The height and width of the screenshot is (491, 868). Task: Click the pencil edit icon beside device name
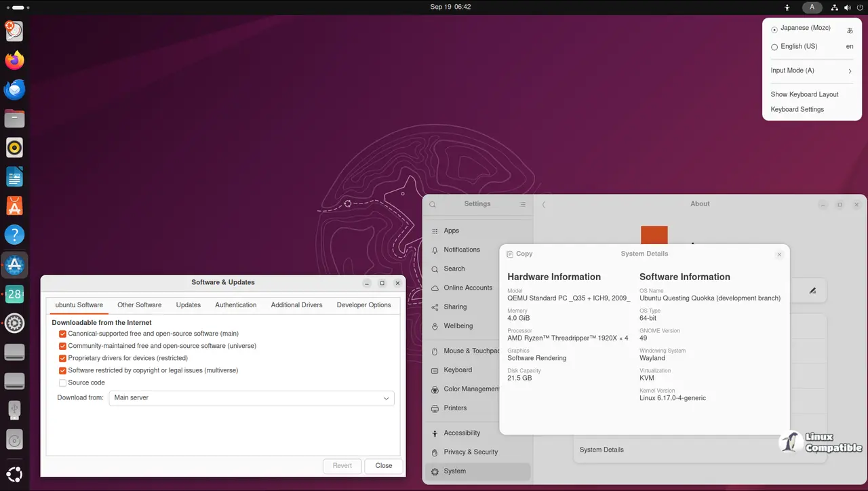tap(812, 291)
